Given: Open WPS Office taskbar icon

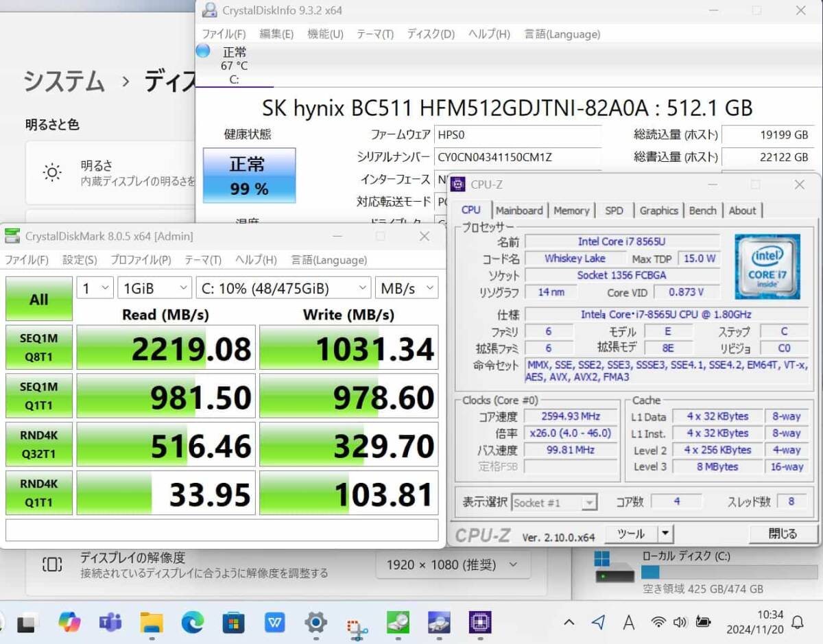Looking at the screenshot, I should (274, 623).
